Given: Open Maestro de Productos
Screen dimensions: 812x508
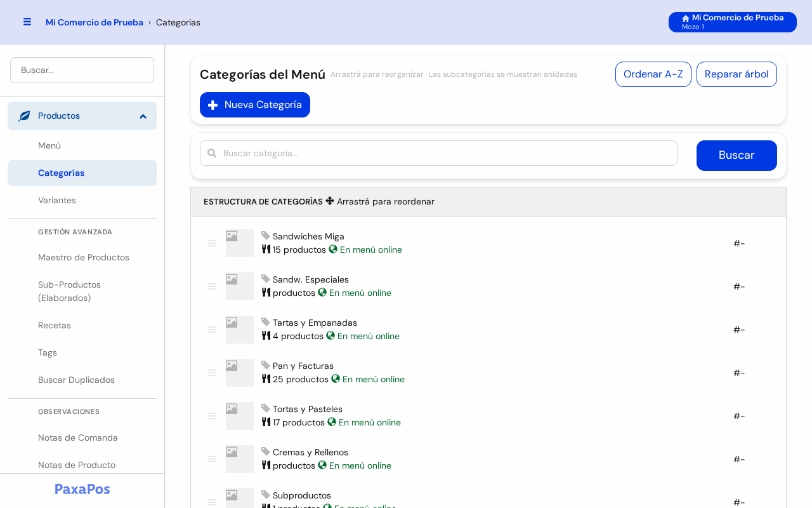Looking at the screenshot, I should pyautogui.click(x=82, y=257).
